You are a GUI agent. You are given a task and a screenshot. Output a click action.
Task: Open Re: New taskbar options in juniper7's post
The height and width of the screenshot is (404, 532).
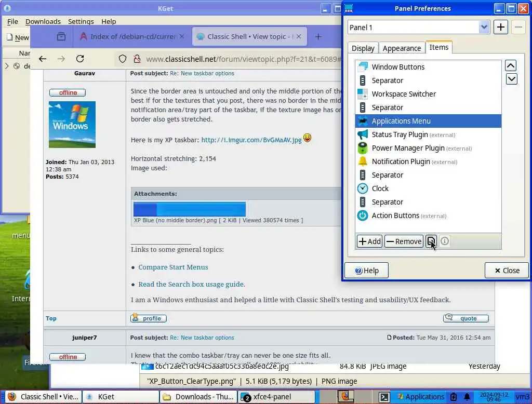tap(202, 338)
